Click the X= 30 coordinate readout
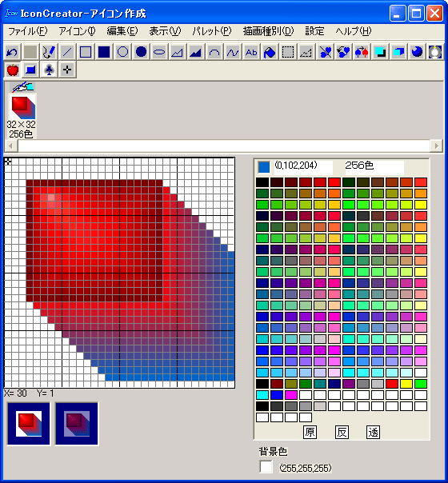 15,393
